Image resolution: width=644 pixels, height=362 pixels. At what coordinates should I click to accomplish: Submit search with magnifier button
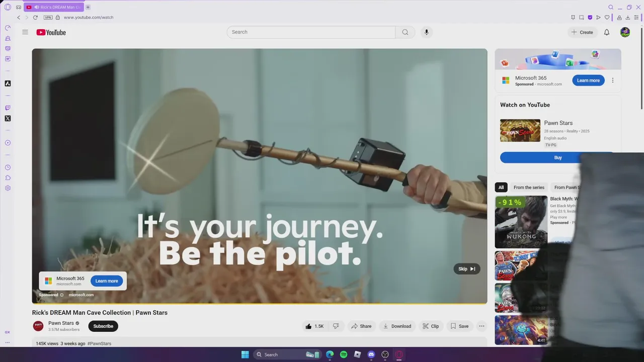tap(405, 32)
